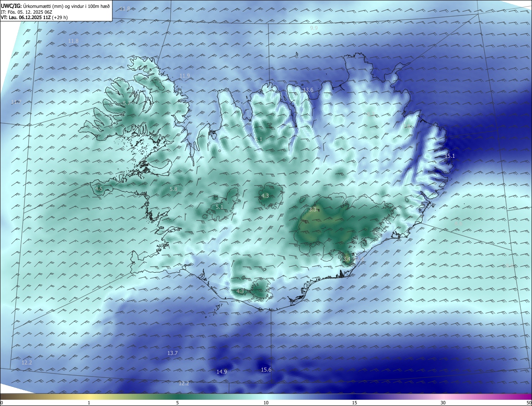Click the '0' tick on the color scale
The height and width of the screenshot is (406, 532).
[1, 403]
